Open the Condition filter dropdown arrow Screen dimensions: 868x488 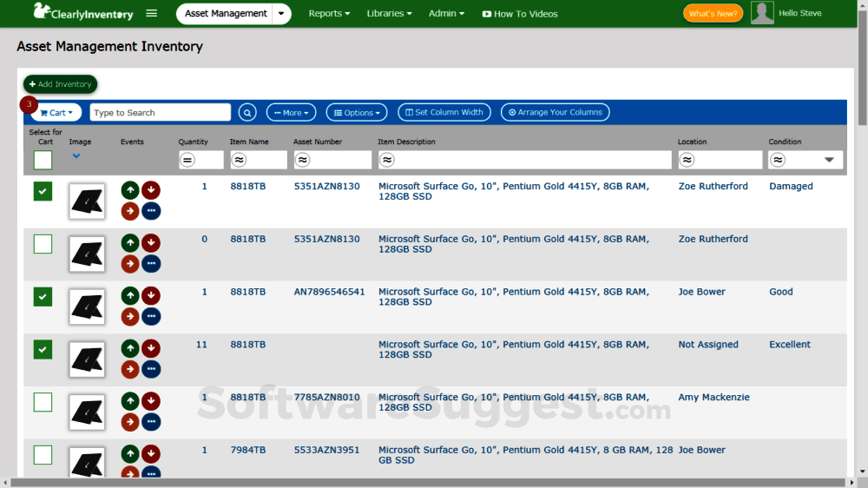point(829,160)
